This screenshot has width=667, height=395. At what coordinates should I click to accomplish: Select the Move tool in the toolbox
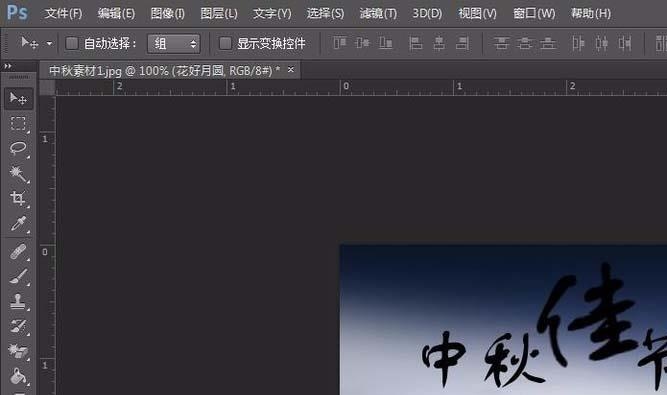click(x=18, y=99)
